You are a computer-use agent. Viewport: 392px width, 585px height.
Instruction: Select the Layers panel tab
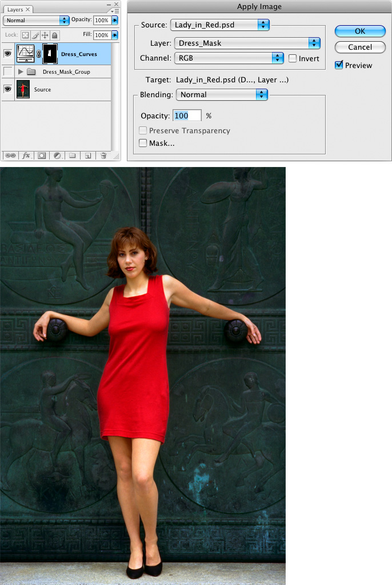coord(15,10)
